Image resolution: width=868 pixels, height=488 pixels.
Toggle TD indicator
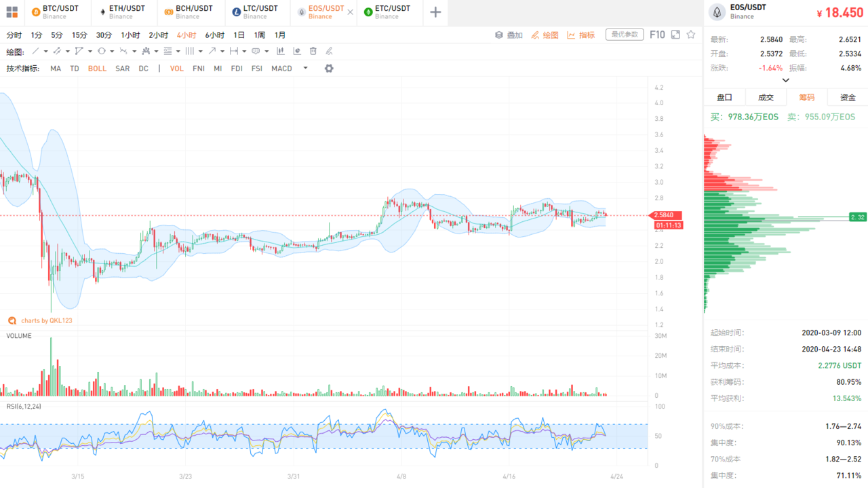click(x=75, y=69)
